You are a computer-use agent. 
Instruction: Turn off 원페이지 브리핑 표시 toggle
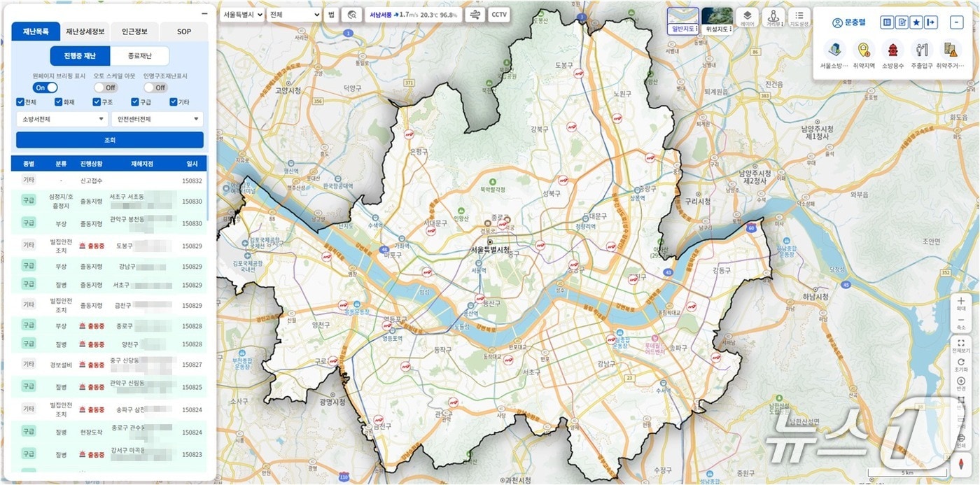click(45, 87)
